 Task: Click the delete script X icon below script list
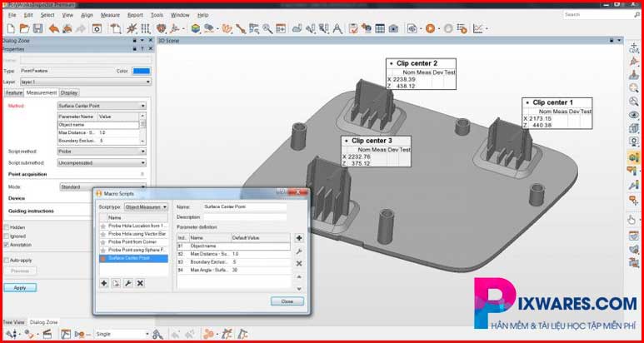[140, 283]
